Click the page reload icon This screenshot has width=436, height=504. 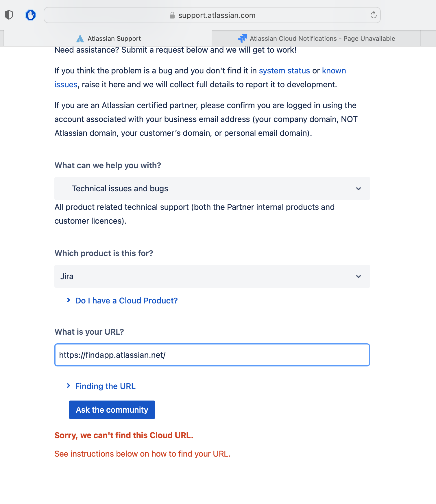click(x=373, y=15)
